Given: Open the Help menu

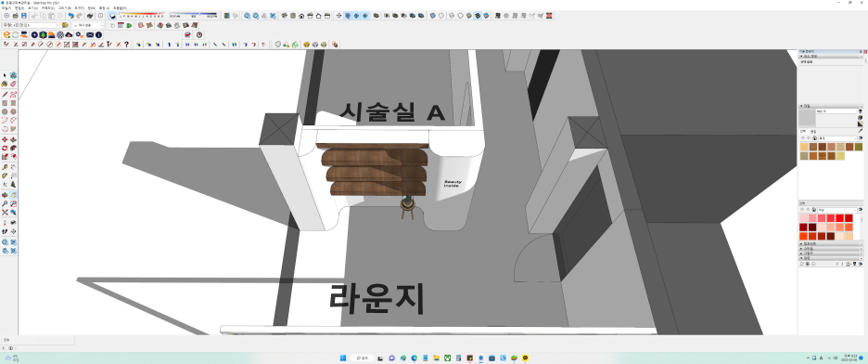Looking at the screenshot, I should coord(121,8).
